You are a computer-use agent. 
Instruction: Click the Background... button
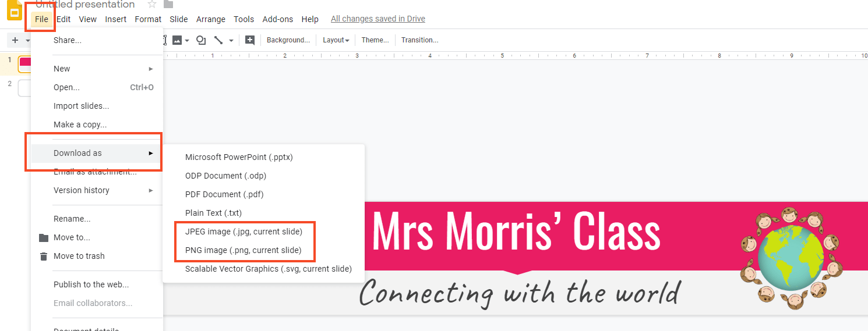[x=288, y=40]
